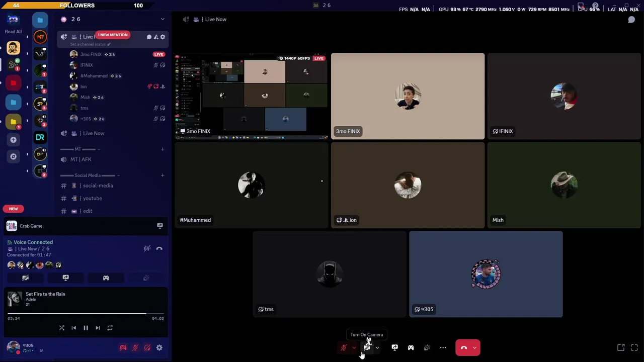Turn on camera in voice panel
This screenshot has width=644, height=362.
tap(25, 278)
